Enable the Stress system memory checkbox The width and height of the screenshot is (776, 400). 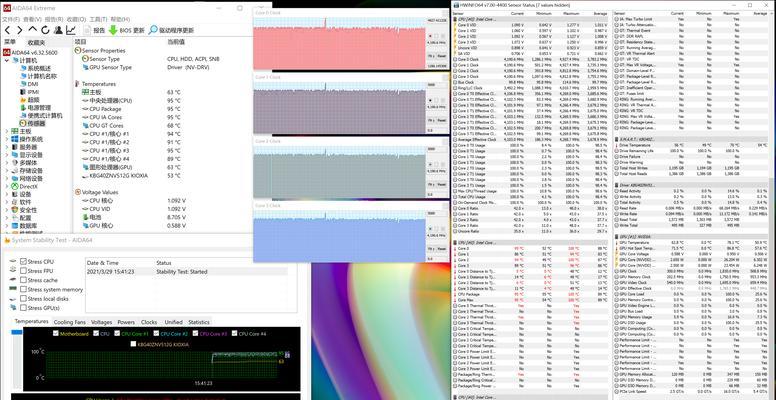point(23,289)
